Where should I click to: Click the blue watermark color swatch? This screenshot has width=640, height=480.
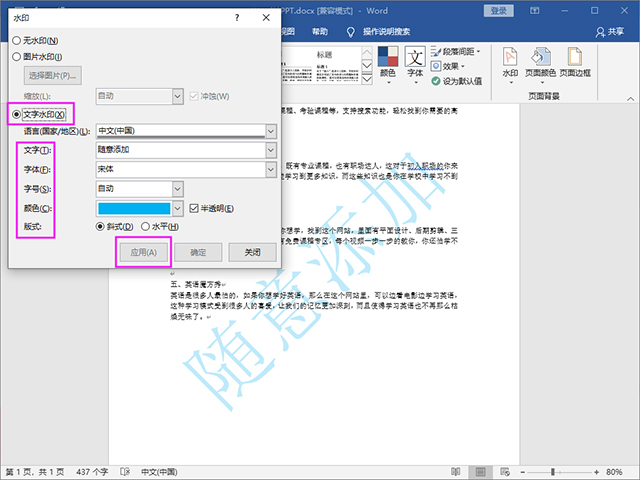point(134,209)
